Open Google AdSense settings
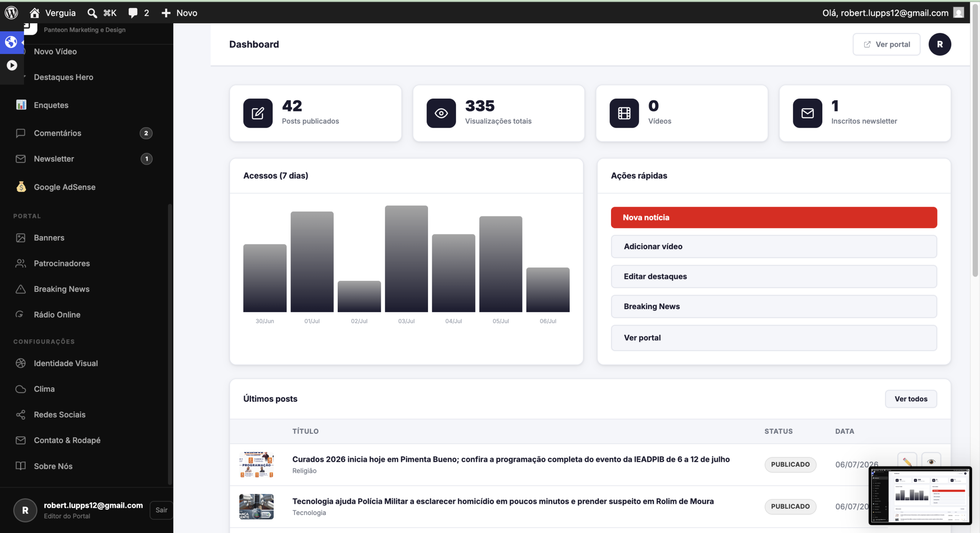This screenshot has width=980, height=533. tap(65, 187)
